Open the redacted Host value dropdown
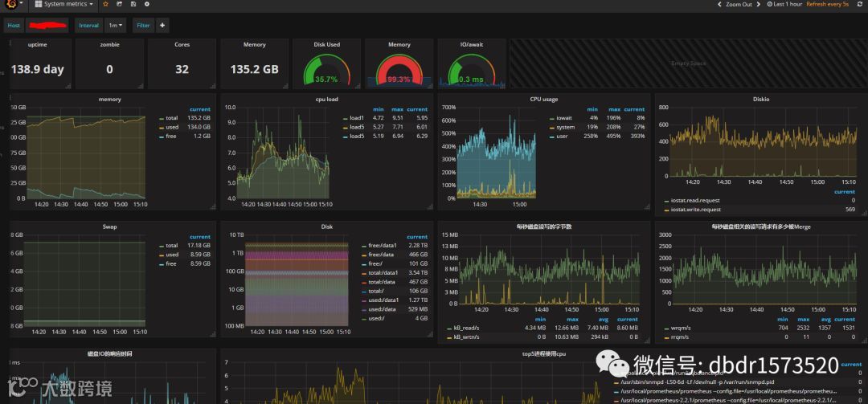This screenshot has height=404, width=868. (x=47, y=26)
